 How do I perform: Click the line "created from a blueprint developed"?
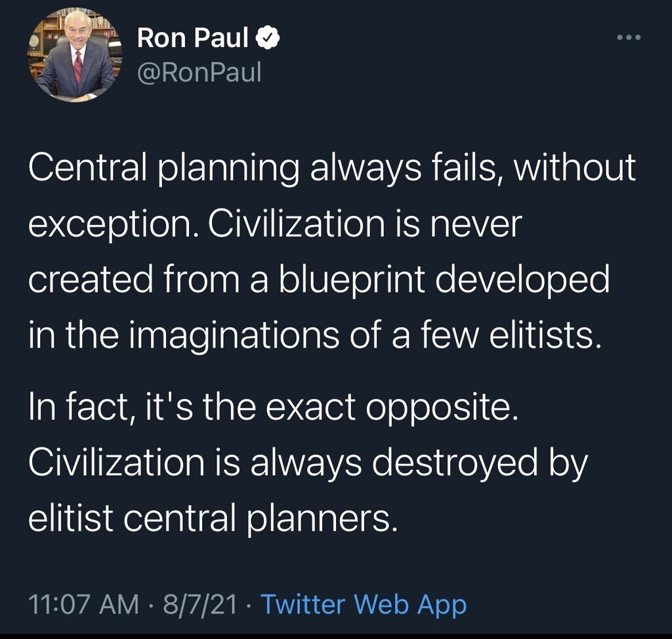point(319,280)
